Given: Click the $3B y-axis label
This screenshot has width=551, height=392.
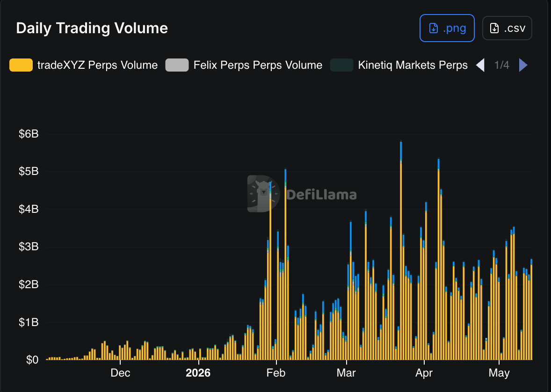Looking at the screenshot, I should pyautogui.click(x=29, y=247).
